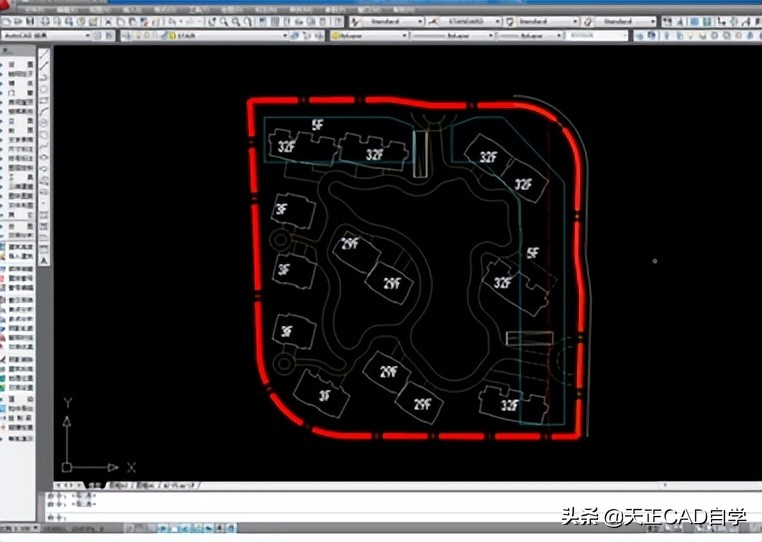This screenshot has height=542, width=762.
Task: Open the Layer Properties Manager icon
Action: point(127,35)
